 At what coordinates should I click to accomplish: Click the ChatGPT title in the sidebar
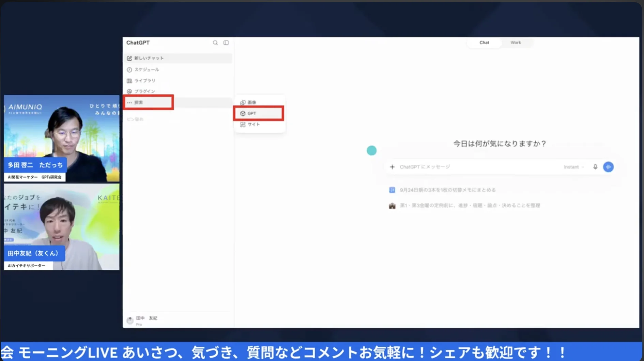click(x=138, y=43)
